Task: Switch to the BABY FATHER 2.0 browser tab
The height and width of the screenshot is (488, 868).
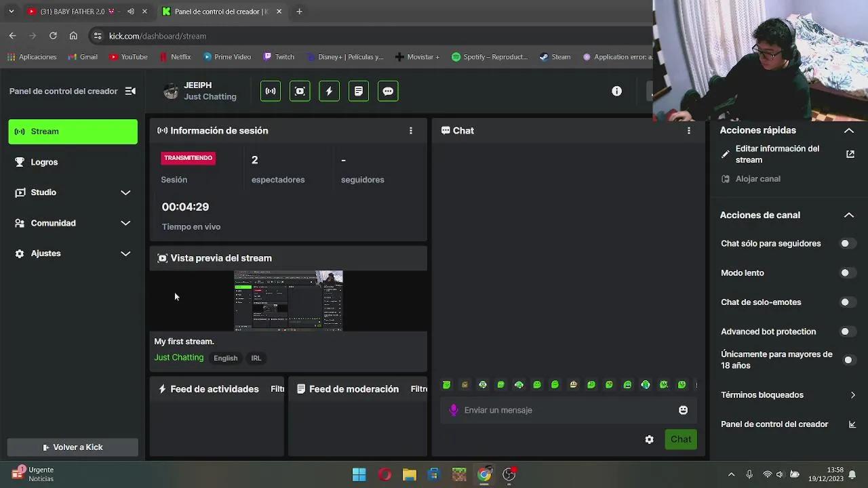Action: (x=75, y=12)
